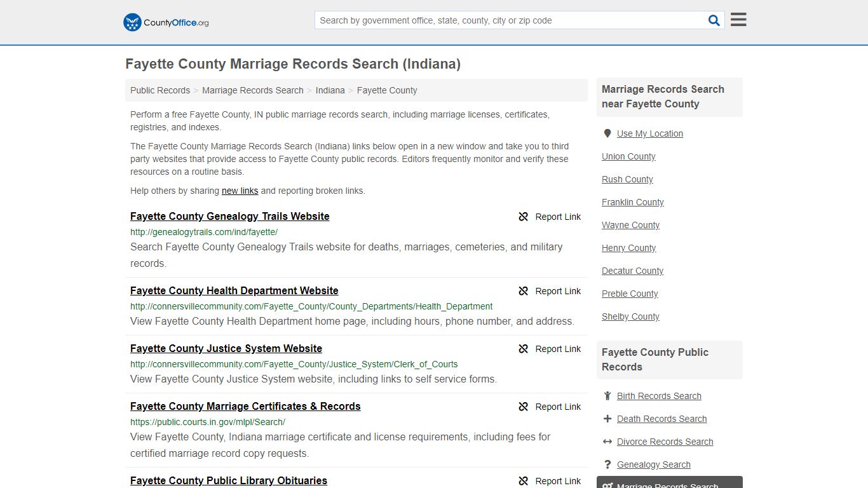Image resolution: width=868 pixels, height=488 pixels.
Task: Open the genealogytrails.com URL
Action: (x=204, y=232)
